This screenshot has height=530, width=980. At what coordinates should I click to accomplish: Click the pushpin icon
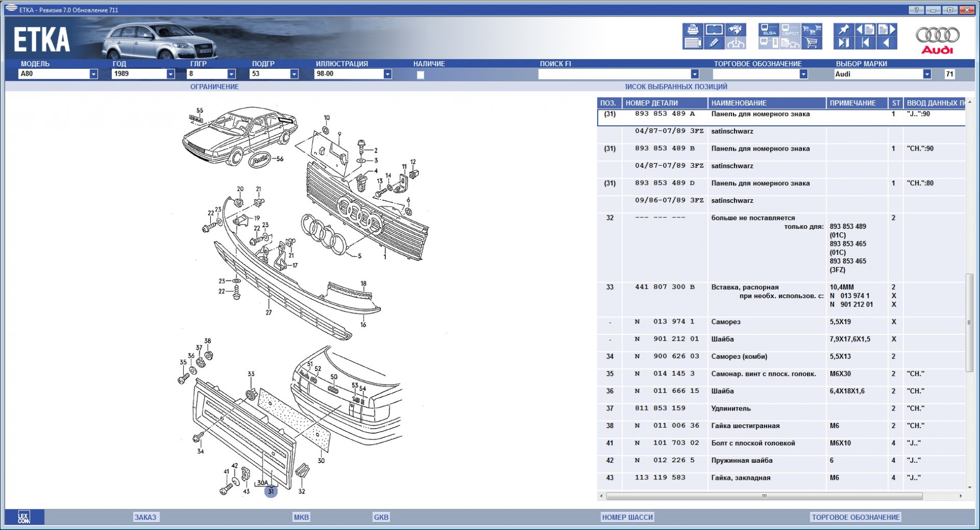tap(844, 30)
